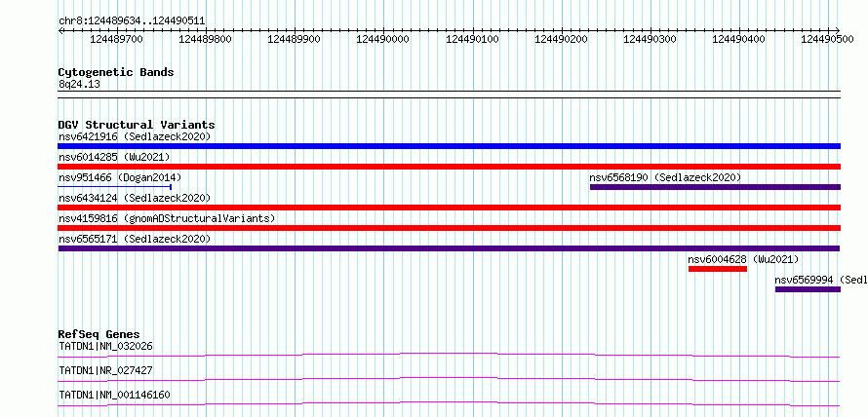This screenshot has height=417, width=868.
Task: Click ruler position 124490000
Action: (383, 39)
